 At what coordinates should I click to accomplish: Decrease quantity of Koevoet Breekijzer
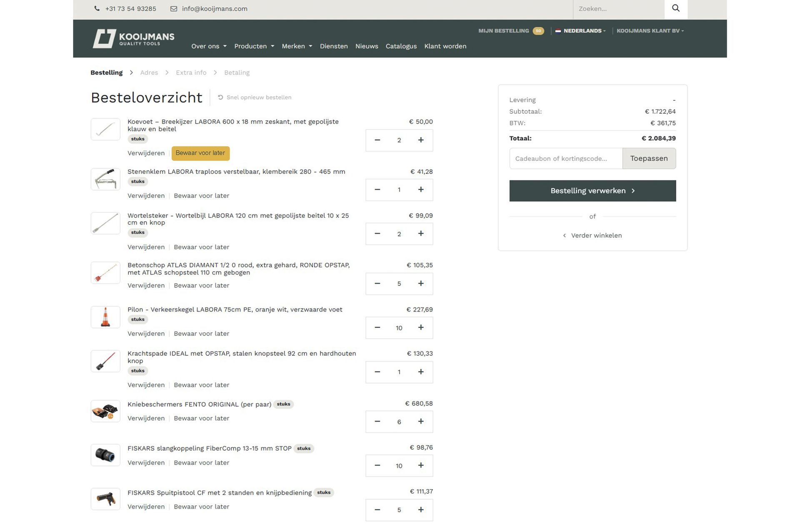[377, 140]
